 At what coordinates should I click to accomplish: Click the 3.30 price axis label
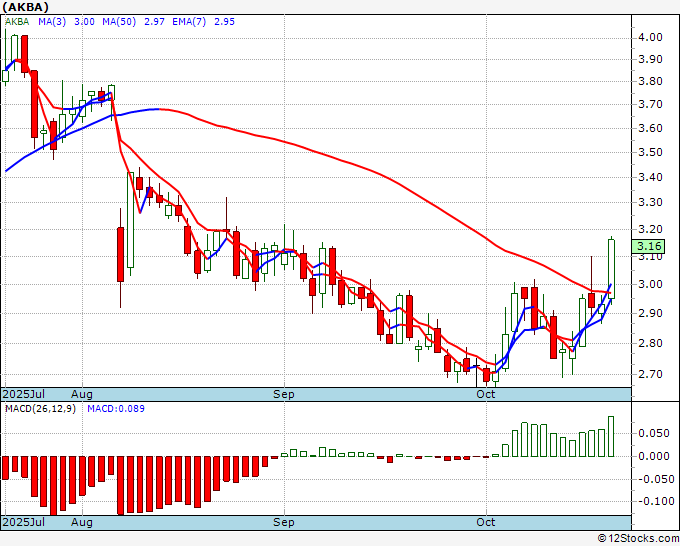coord(650,202)
